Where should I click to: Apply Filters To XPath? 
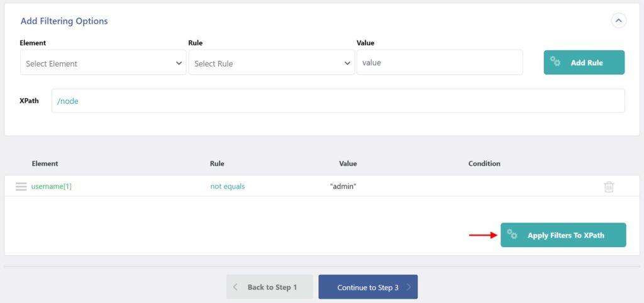pos(563,235)
